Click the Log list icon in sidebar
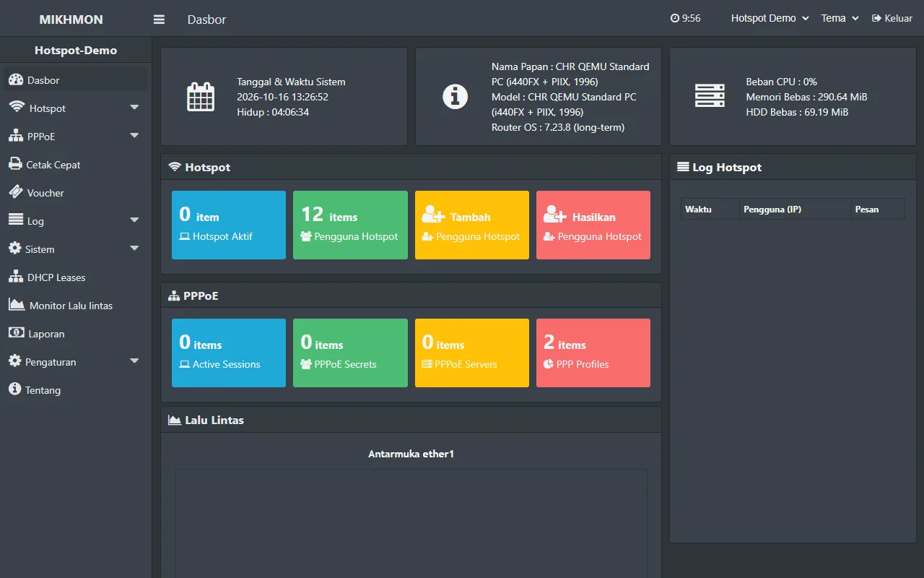Viewport: 924px width, 578px height. tap(16, 220)
